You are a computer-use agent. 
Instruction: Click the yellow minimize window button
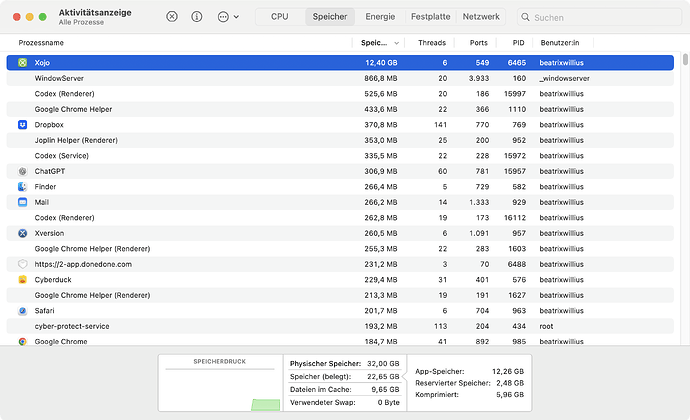[29, 17]
